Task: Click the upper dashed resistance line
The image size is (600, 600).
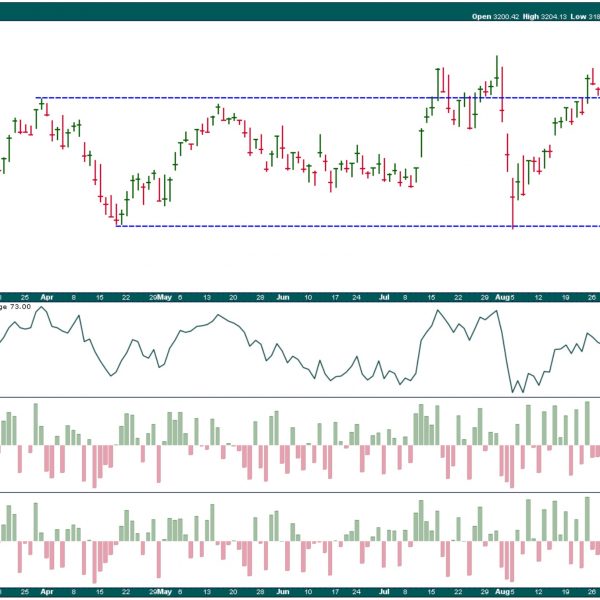Action: point(318,98)
